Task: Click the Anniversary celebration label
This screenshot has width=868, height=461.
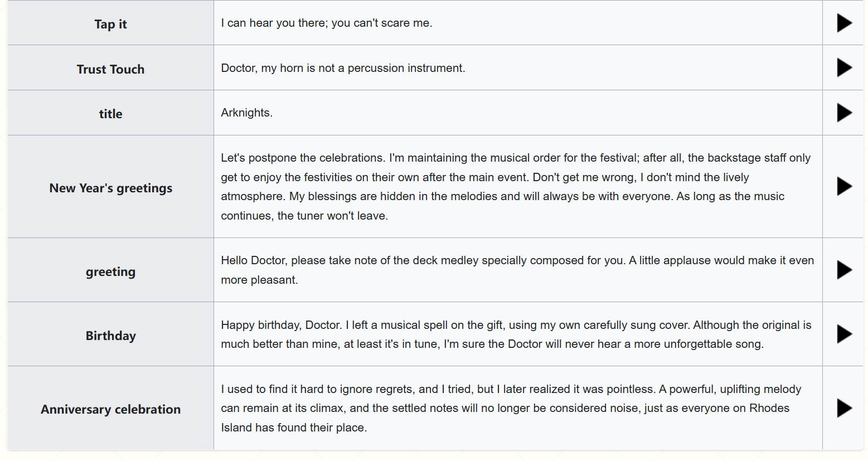Action: [110, 409]
